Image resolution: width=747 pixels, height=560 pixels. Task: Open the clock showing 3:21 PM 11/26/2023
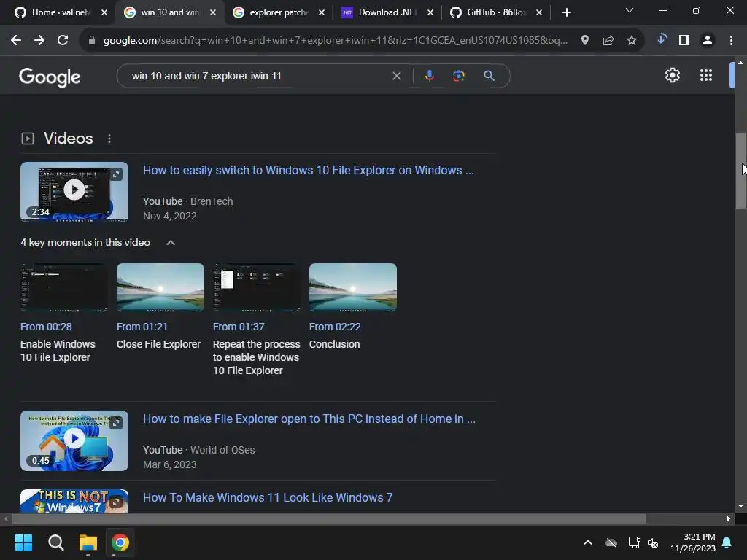pos(693,542)
